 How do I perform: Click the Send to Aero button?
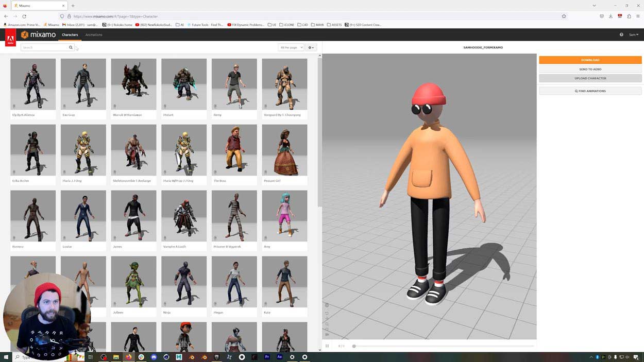click(x=590, y=69)
